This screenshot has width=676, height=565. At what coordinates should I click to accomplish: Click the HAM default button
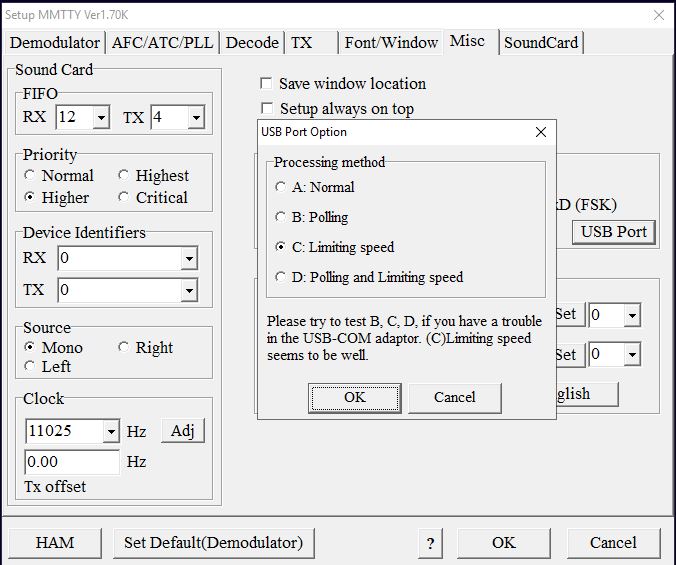pyautogui.click(x=55, y=543)
